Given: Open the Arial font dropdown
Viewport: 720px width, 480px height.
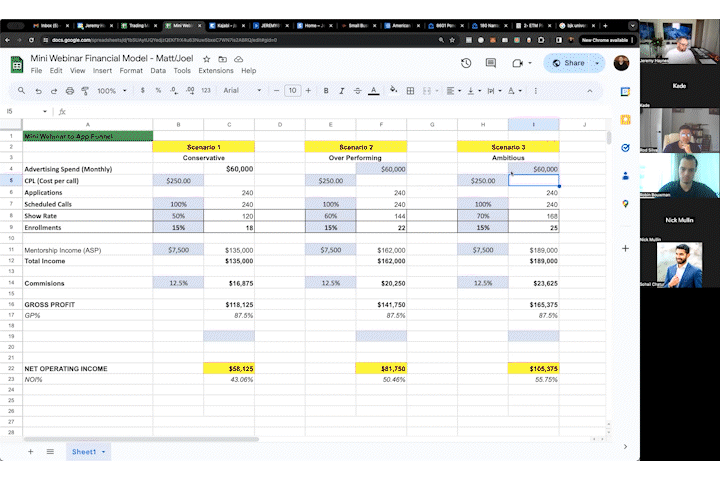Looking at the screenshot, I should coord(242,90).
